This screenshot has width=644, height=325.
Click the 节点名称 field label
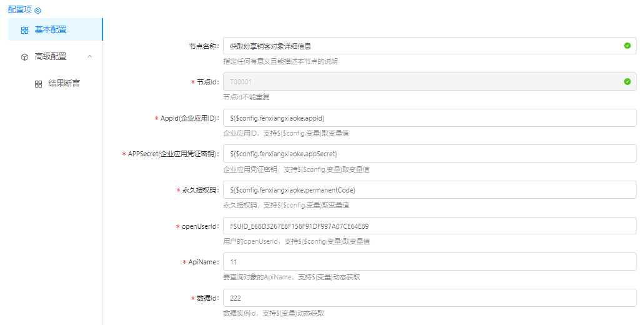click(x=203, y=46)
